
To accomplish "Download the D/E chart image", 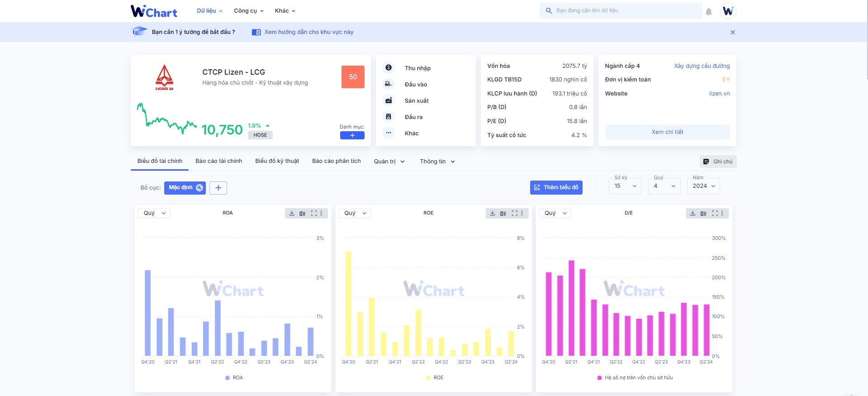I will coord(693,213).
